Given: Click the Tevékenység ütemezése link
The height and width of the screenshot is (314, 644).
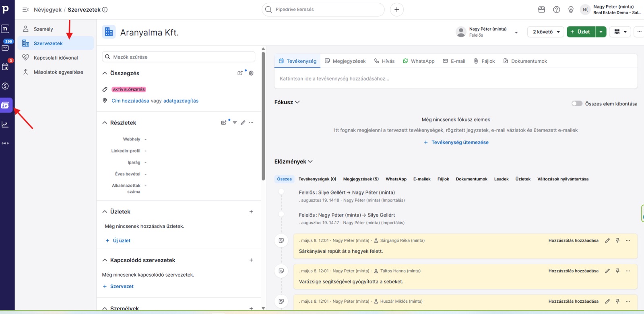Looking at the screenshot, I should coord(456,143).
